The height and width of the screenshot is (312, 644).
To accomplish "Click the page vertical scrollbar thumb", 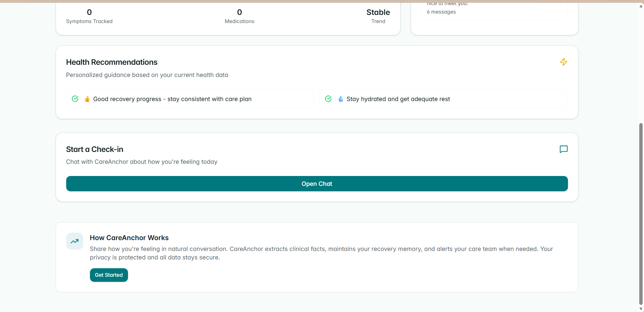I will click(x=641, y=214).
